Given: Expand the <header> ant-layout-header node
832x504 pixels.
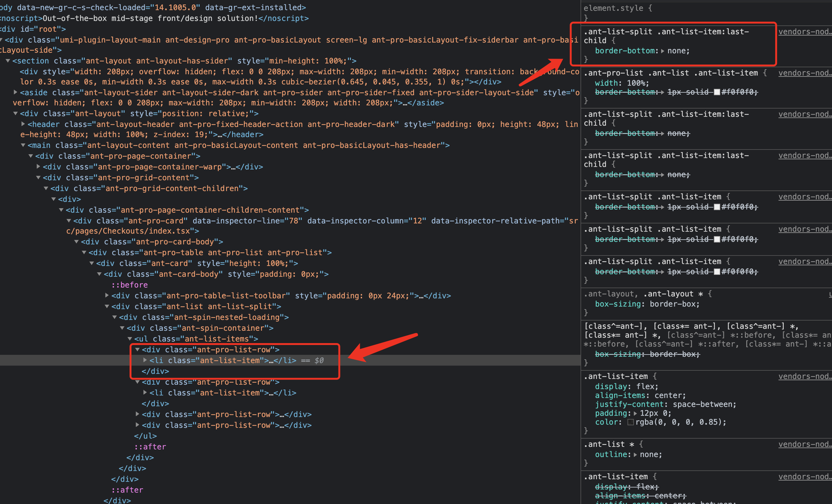Looking at the screenshot, I should (23, 124).
